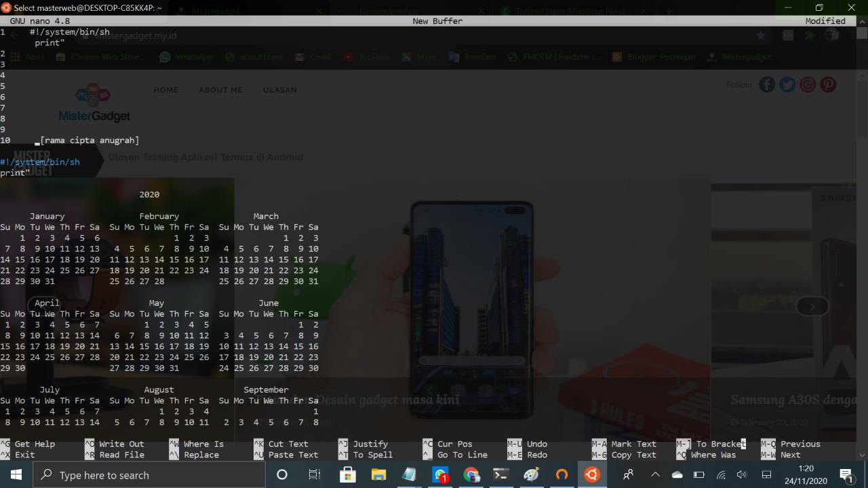
Task: Click the 'Cur Pos' nano shortcut label
Action: (454, 444)
